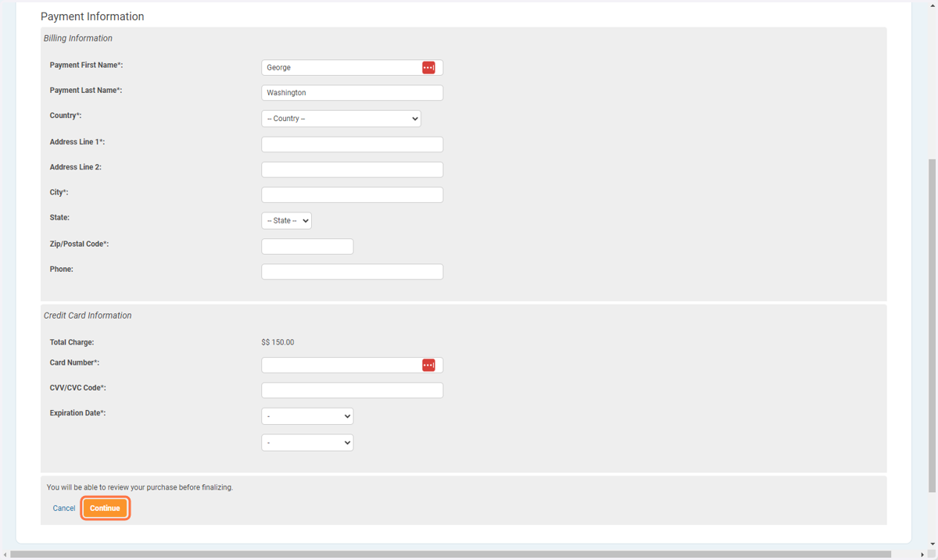
Task: Click the scroll right arrow on horizontal scrollbar
Action: coord(922,555)
